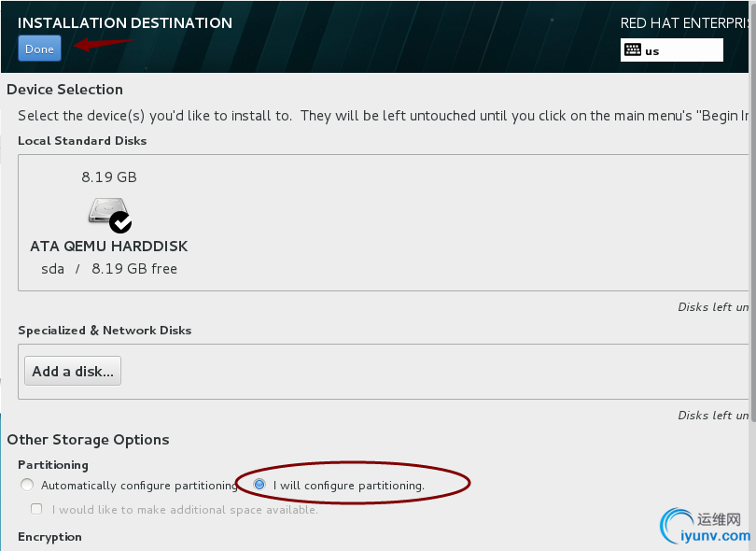The image size is (756, 551).
Task: Choose "I will configure partitioning" radio option
Action: coord(259,485)
